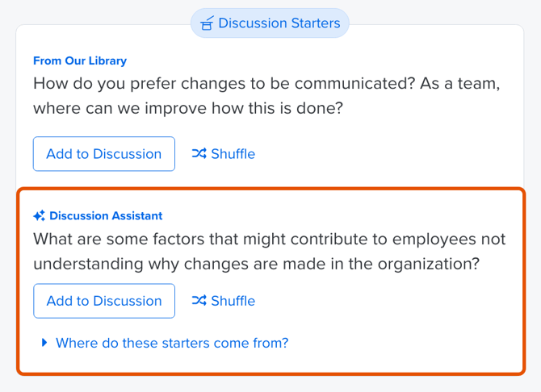Click the From Our Library heading
The image size is (541, 392).
click(80, 60)
